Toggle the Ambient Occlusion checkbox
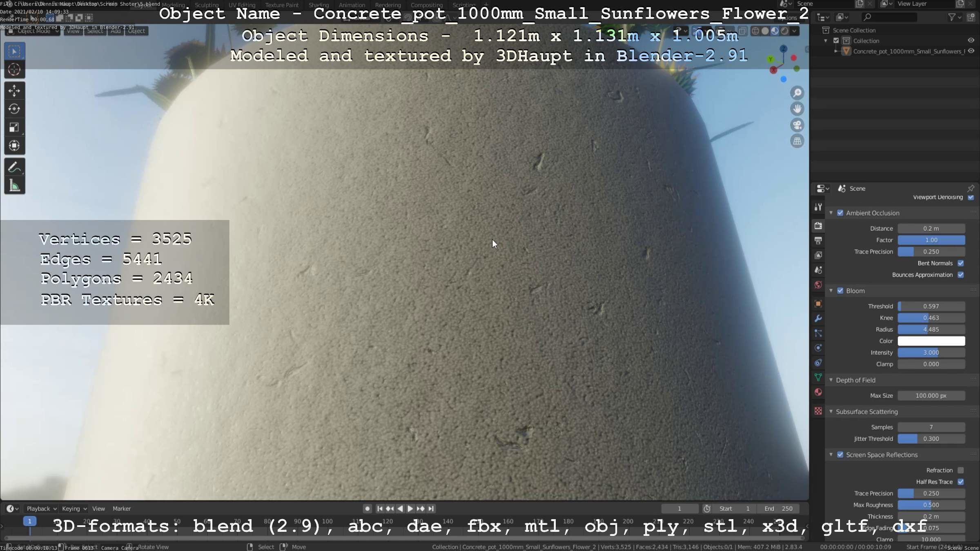 tap(840, 213)
